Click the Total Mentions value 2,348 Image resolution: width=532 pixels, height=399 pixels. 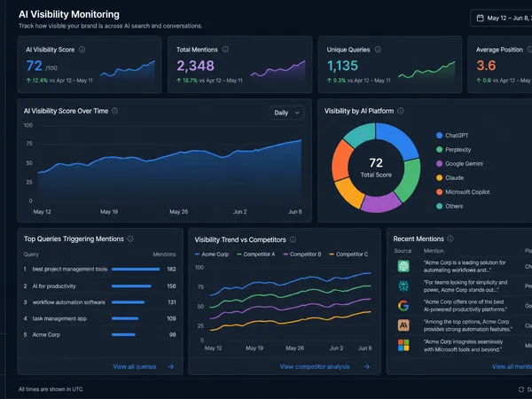[x=195, y=66]
